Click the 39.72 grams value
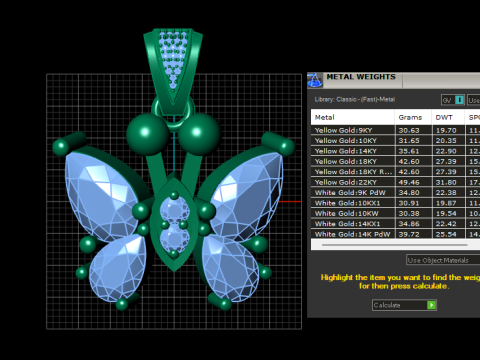The width and height of the screenshot is (480, 360). click(409, 234)
